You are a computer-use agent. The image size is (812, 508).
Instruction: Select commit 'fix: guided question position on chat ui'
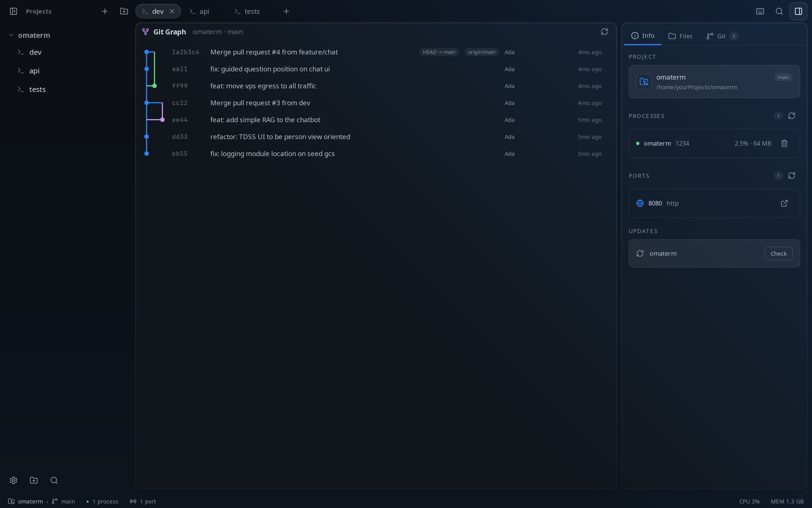tap(376, 69)
